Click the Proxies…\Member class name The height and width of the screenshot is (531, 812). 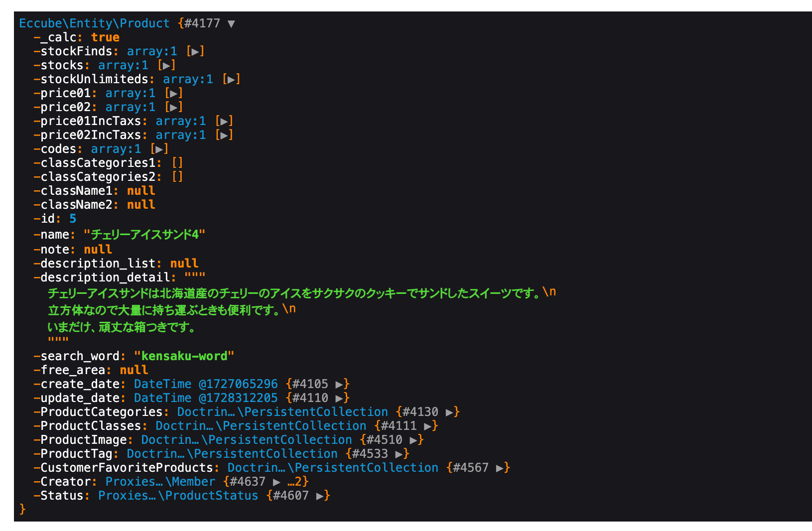(160, 482)
